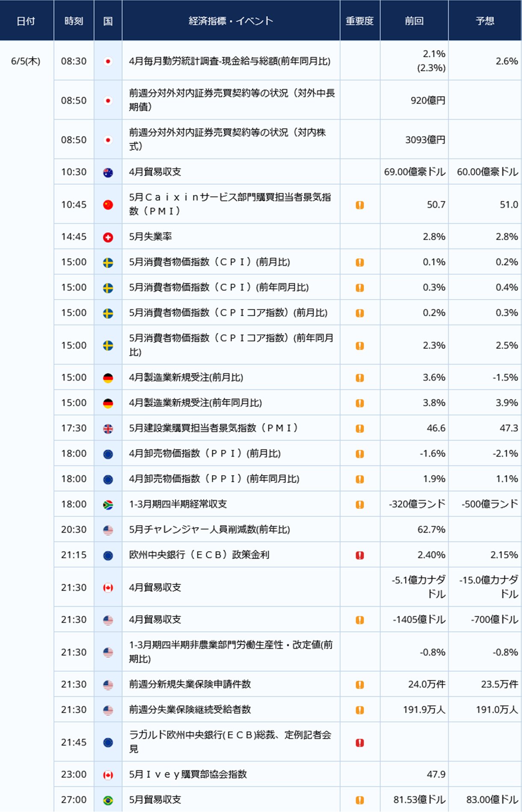
Task: Click South Africa flag in the 四半期経常収支 row
Action: coord(108,505)
